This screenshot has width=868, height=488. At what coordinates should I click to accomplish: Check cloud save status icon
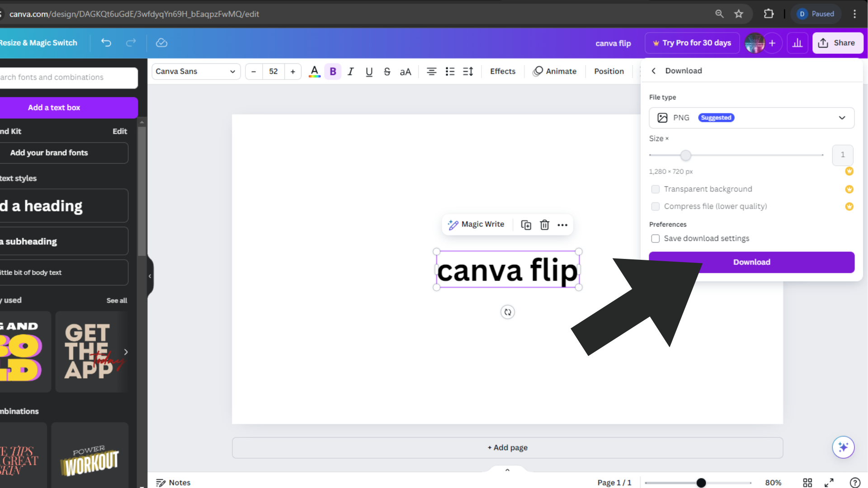coord(161,42)
